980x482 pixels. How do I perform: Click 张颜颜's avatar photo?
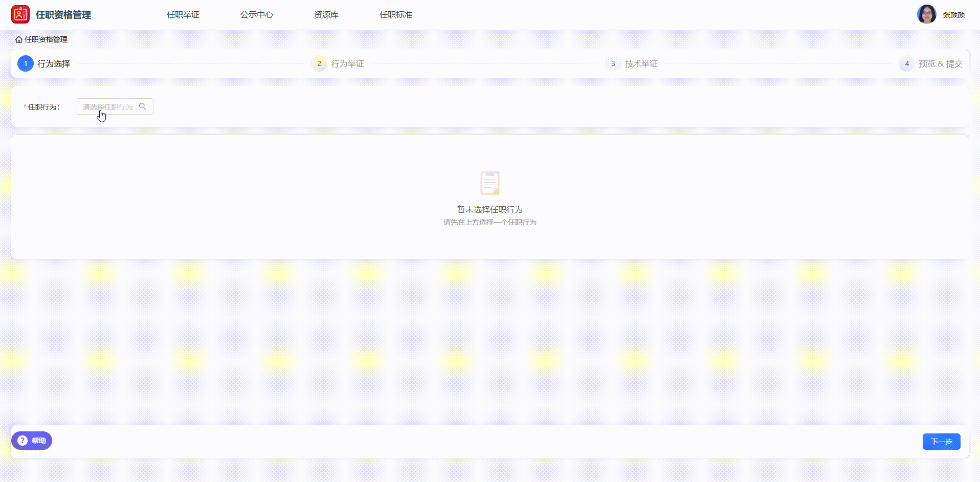click(926, 14)
